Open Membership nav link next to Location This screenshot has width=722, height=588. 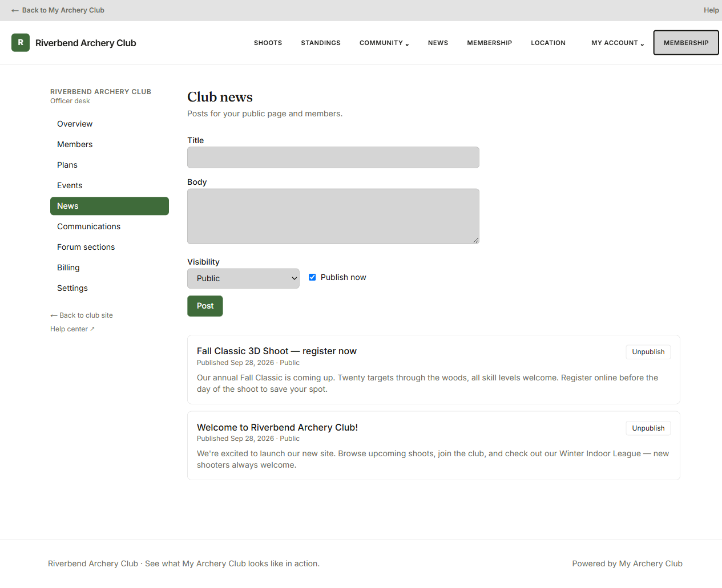tap(489, 43)
